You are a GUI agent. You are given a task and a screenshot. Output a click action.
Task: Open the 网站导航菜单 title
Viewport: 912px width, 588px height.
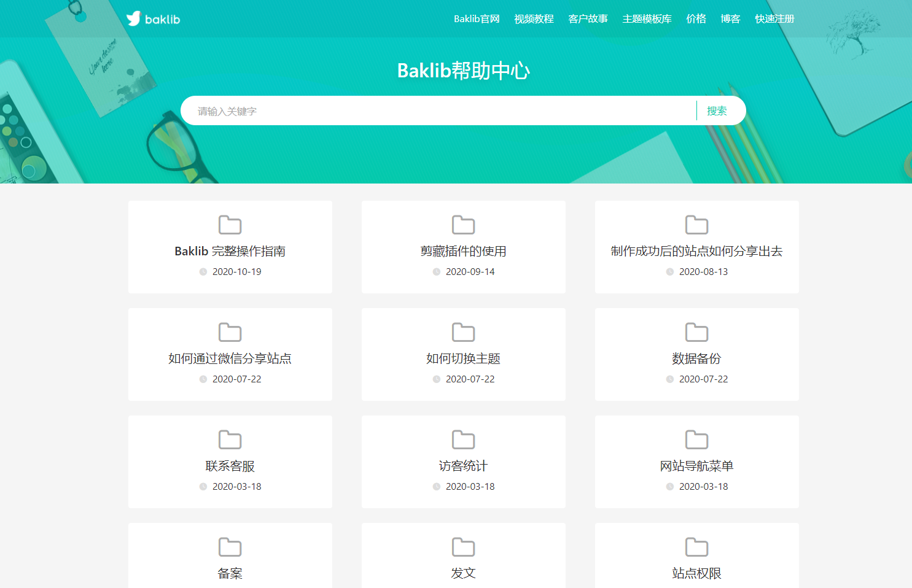click(x=697, y=466)
